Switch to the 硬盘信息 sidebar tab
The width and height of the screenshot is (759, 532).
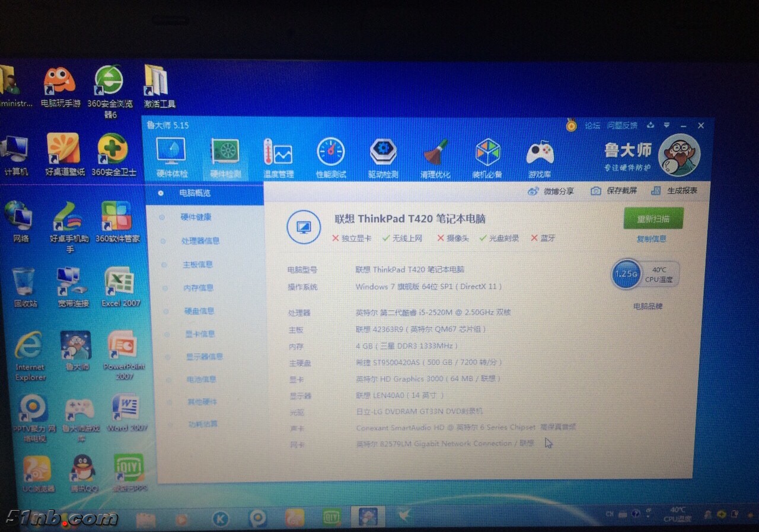[199, 311]
